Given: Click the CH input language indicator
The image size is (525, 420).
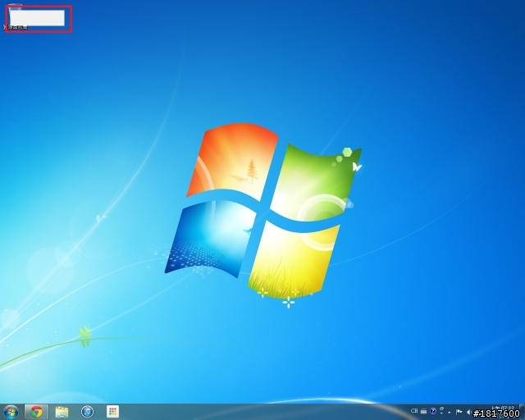Looking at the screenshot, I should pos(414,411).
